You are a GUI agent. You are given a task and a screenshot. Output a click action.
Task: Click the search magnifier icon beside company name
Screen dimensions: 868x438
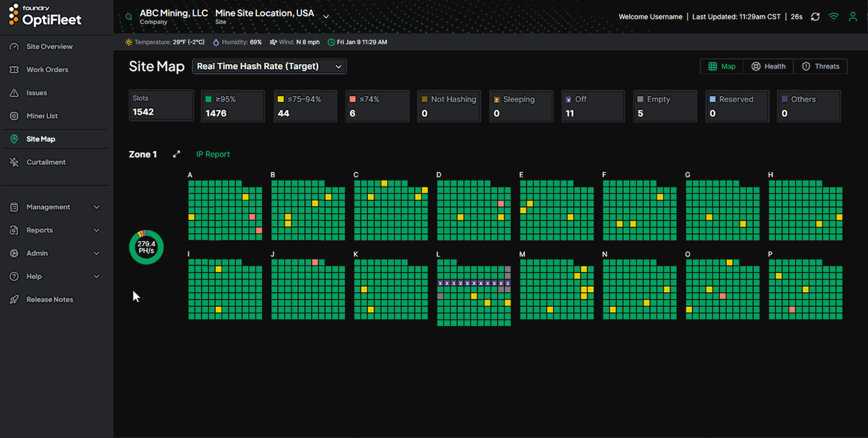(129, 17)
